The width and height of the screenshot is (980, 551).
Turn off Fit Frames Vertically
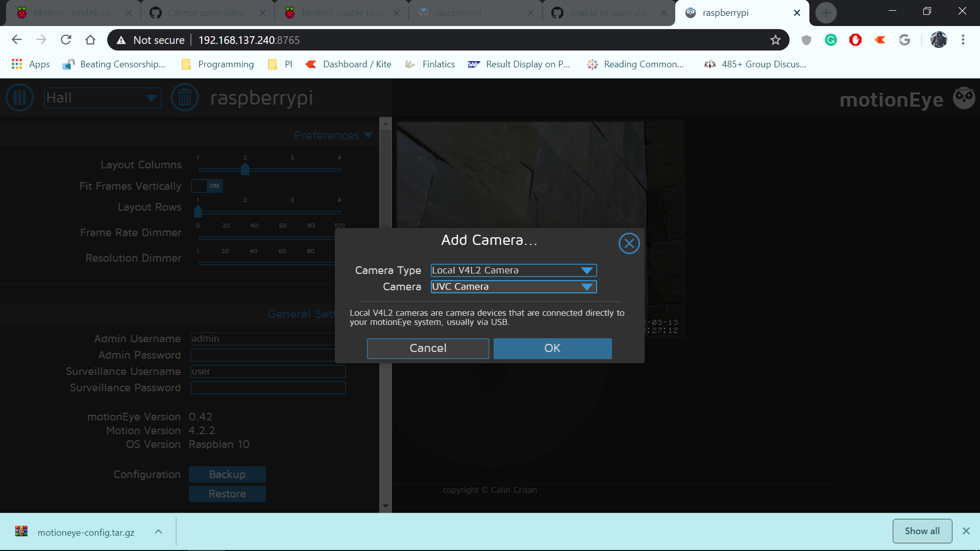(207, 186)
